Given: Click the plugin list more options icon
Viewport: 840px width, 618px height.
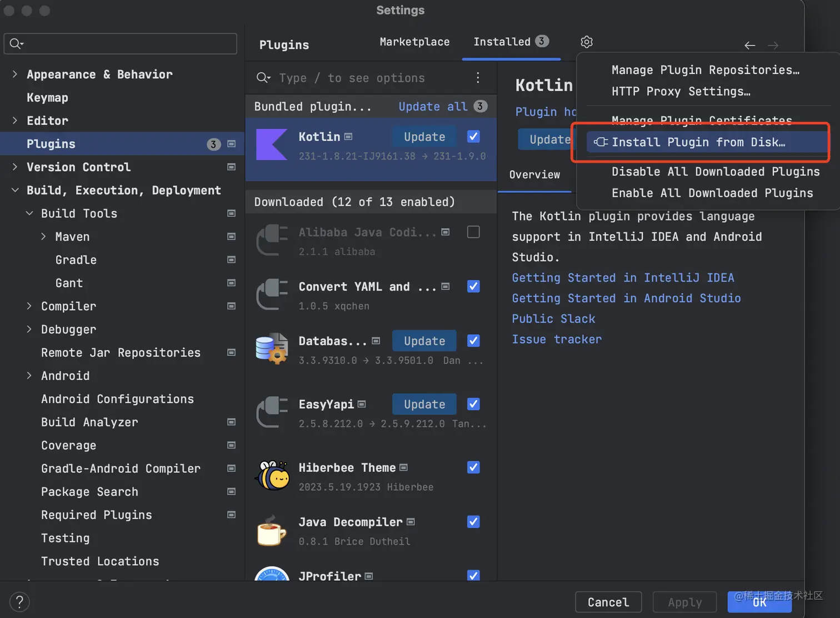Looking at the screenshot, I should click(478, 78).
